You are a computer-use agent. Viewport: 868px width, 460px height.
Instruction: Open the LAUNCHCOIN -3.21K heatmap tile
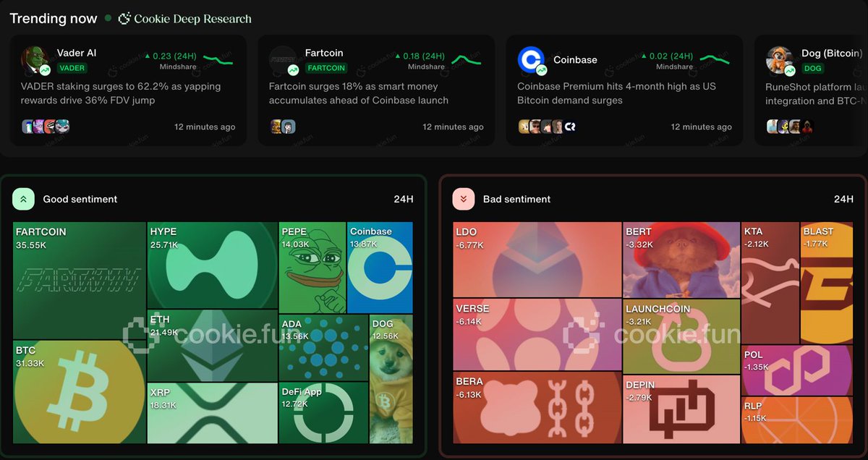tap(681, 336)
